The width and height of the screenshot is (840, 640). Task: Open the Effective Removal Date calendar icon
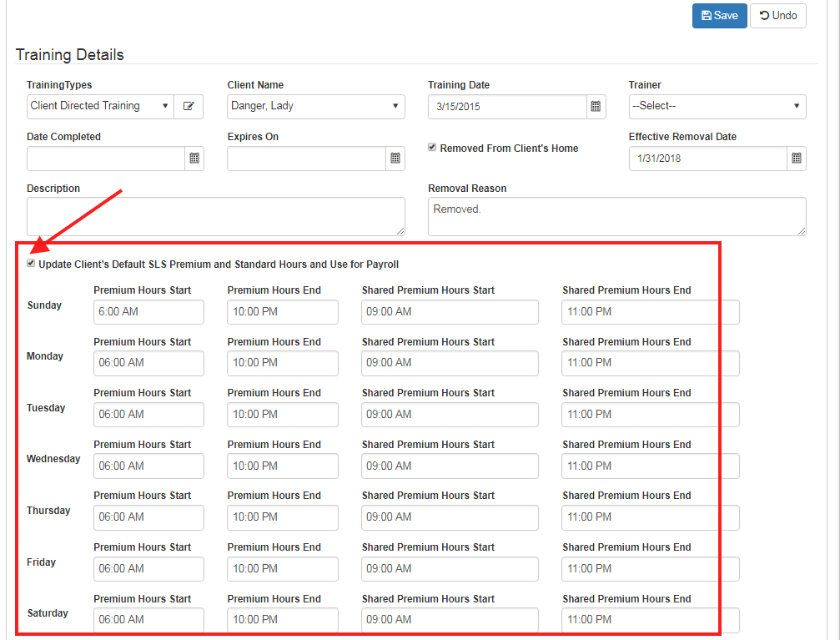tap(796, 158)
